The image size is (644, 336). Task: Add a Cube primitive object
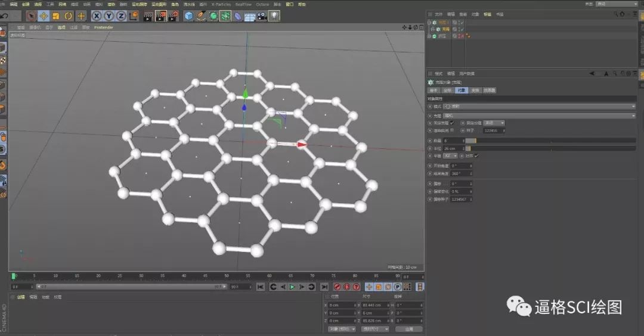[x=189, y=16]
